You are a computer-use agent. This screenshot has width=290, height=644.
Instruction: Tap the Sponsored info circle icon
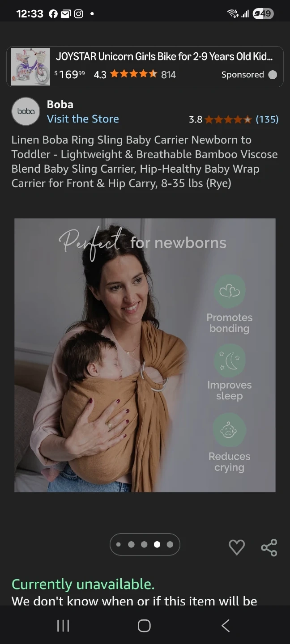point(273,75)
